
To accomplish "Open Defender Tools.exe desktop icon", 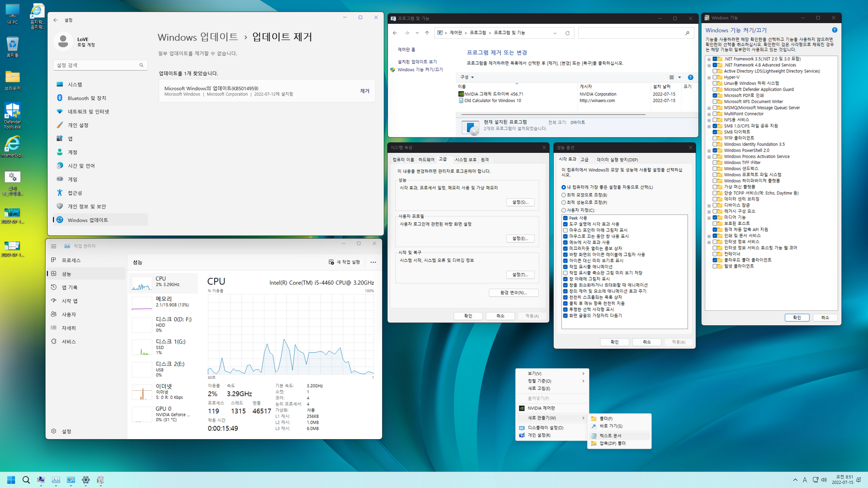I will click(x=13, y=116).
